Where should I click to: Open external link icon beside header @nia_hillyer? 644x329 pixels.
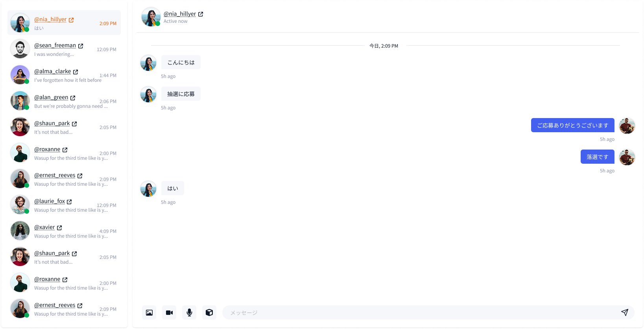click(201, 14)
